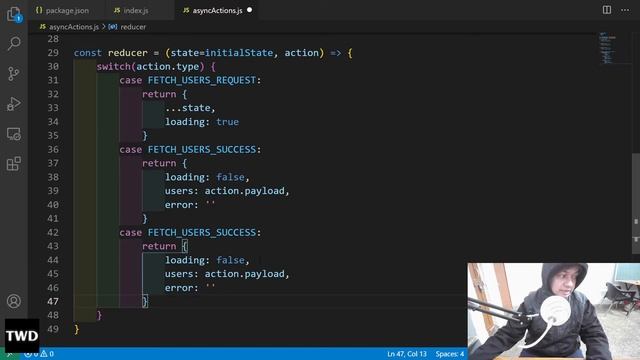Click the word reducer on line 29
Viewport: 640px width, 360px height.
click(128, 53)
